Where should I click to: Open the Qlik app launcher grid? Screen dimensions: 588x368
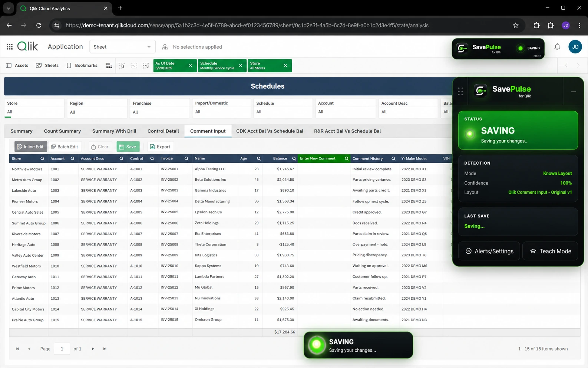pos(10,47)
